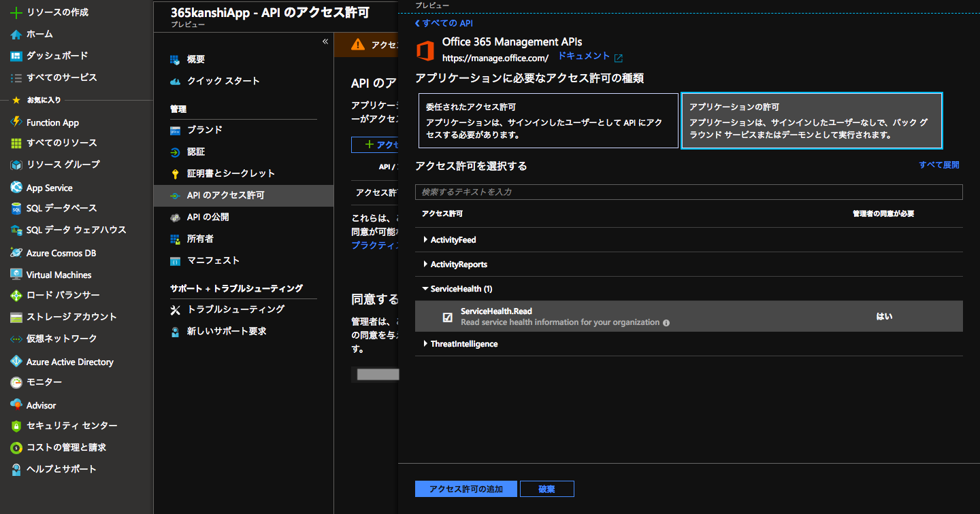Open Function App lightning icon
Image resolution: width=980 pixels, height=514 pixels.
point(16,122)
